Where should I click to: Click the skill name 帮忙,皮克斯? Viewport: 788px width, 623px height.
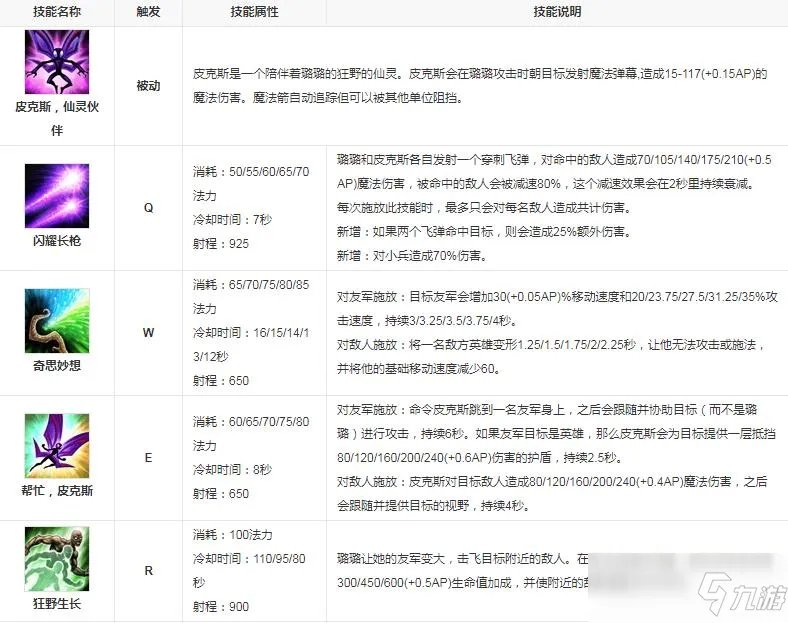tap(57, 490)
